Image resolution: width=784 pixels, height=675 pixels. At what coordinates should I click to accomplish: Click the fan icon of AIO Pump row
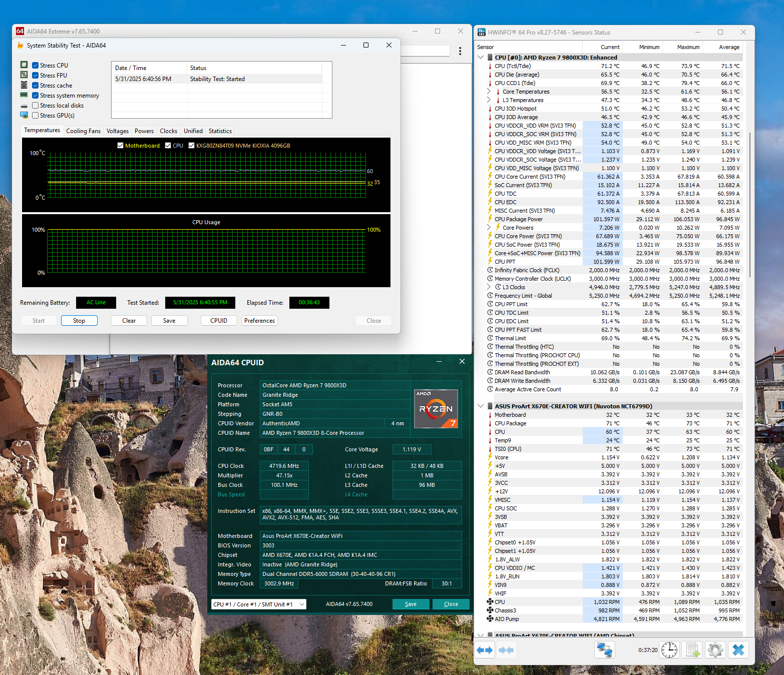pyautogui.click(x=490, y=619)
